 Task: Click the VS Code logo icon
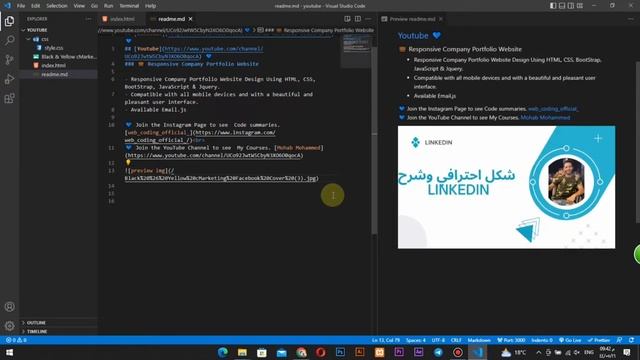7,6
